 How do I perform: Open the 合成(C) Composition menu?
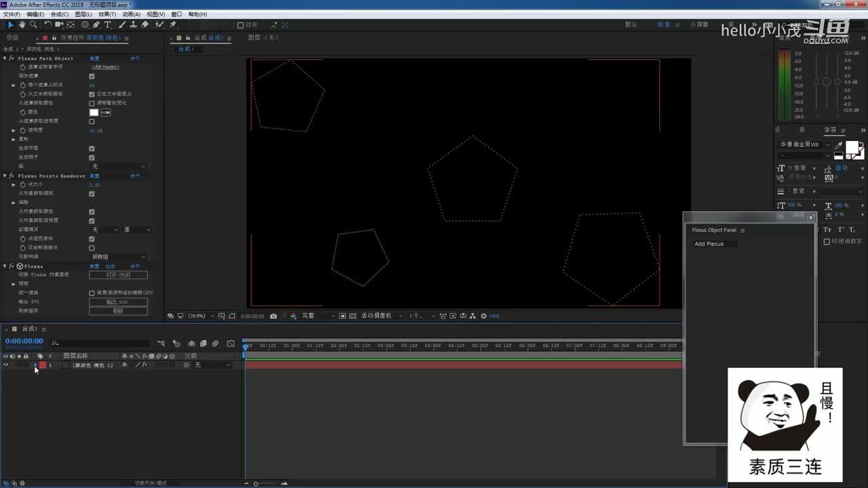coord(60,14)
